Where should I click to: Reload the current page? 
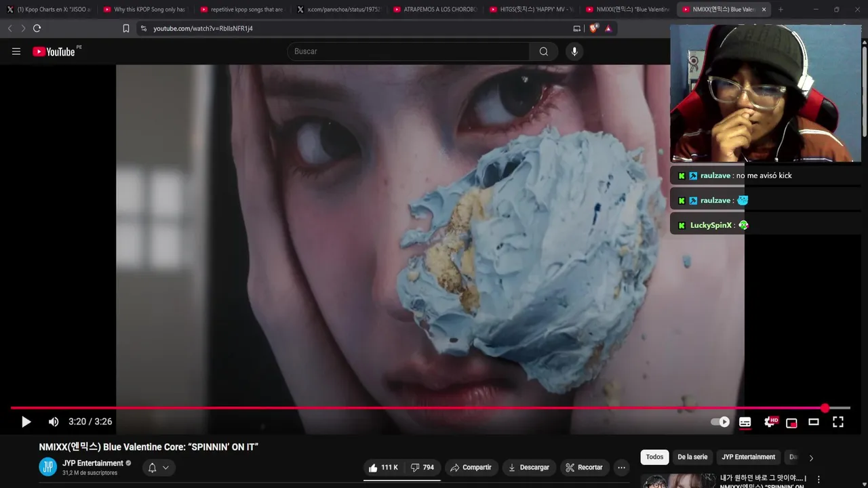(x=37, y=28)
